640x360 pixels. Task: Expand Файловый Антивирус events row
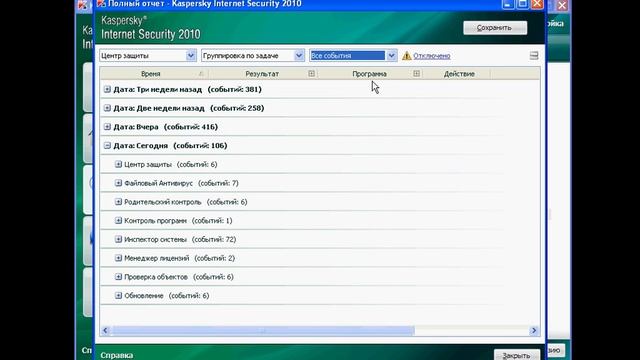tap(118, 183)
